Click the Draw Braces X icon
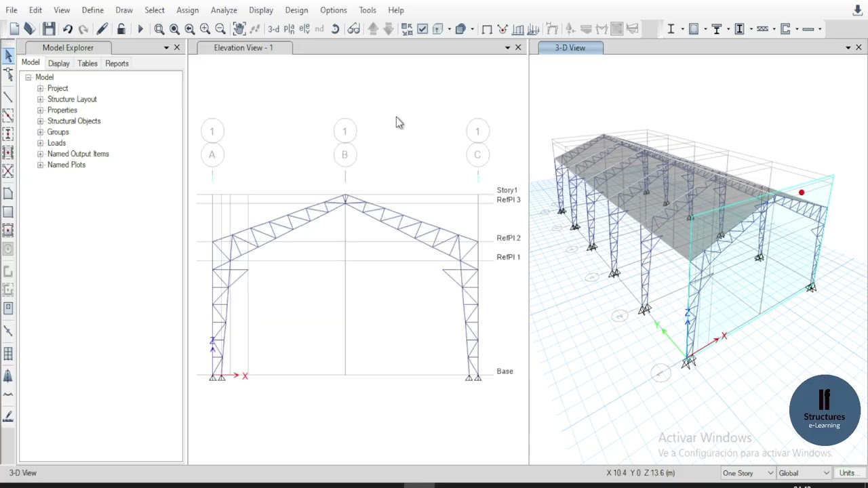The image size is (868, 488). 8,170
